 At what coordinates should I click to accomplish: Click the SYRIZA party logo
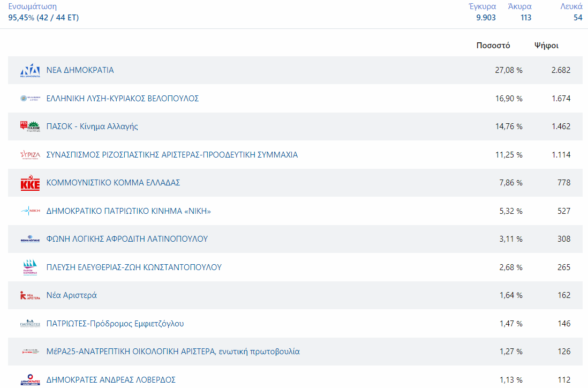[30, 155]
